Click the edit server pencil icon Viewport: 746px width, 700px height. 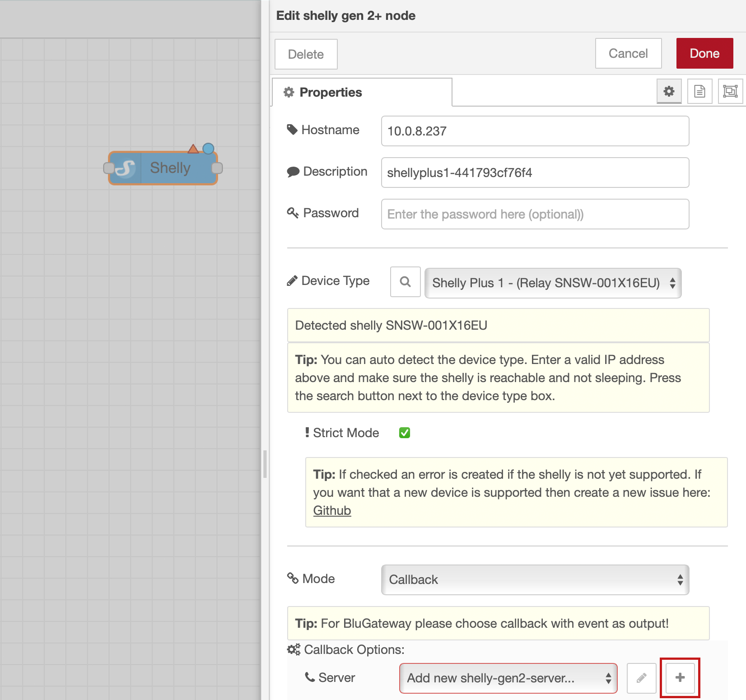641,678
